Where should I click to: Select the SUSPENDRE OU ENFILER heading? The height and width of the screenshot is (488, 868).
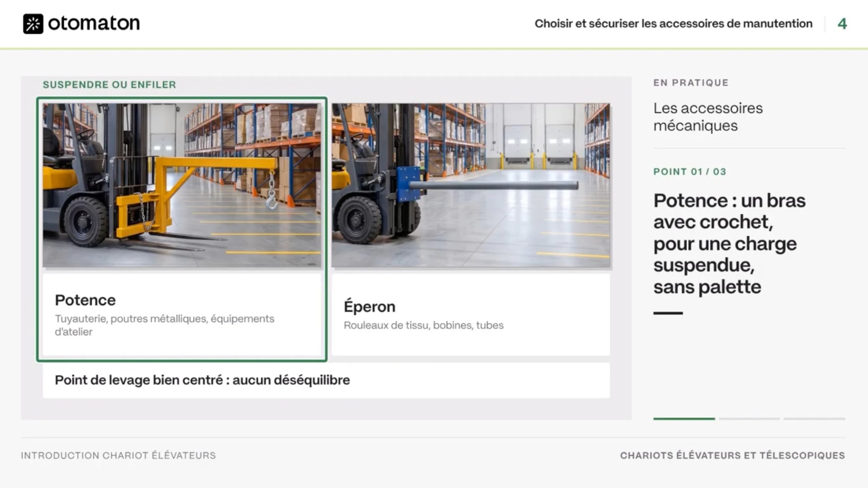click(x=109, y=85)
